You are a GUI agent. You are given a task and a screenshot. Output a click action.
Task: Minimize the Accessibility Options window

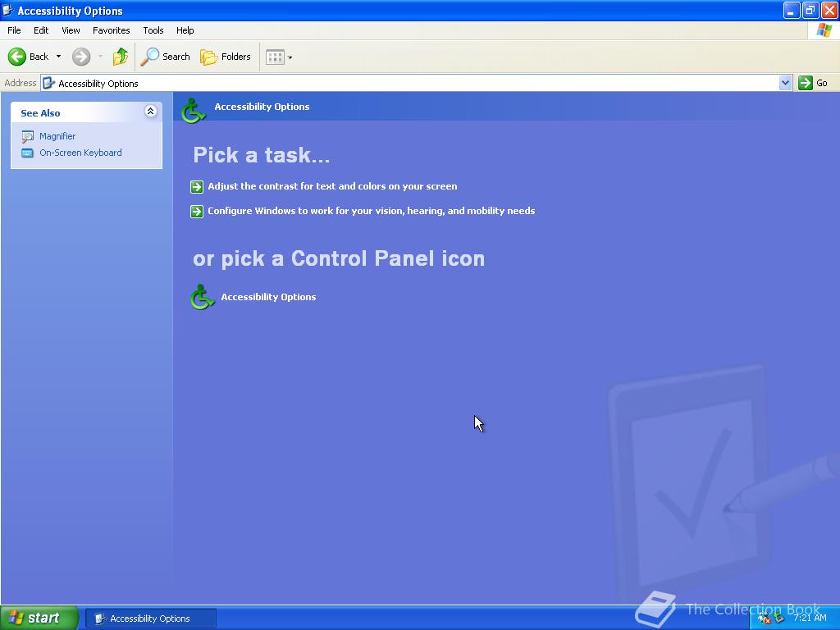pos(792,10)
